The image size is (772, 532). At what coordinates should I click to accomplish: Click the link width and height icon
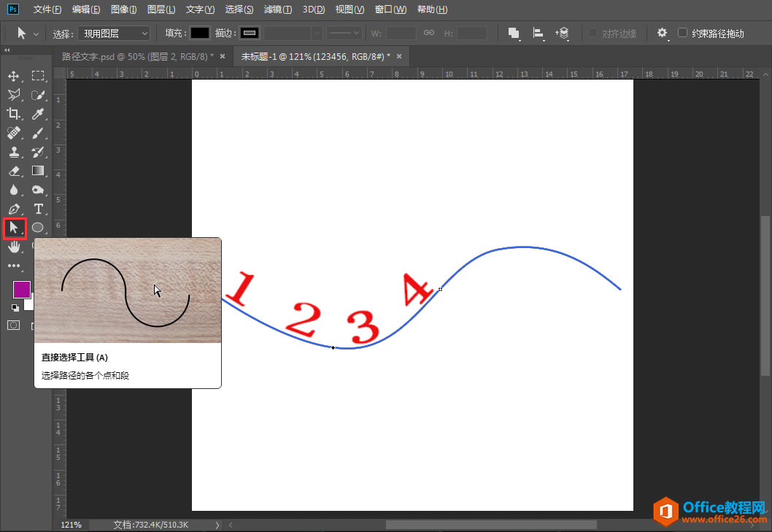[x=429, y=33]
